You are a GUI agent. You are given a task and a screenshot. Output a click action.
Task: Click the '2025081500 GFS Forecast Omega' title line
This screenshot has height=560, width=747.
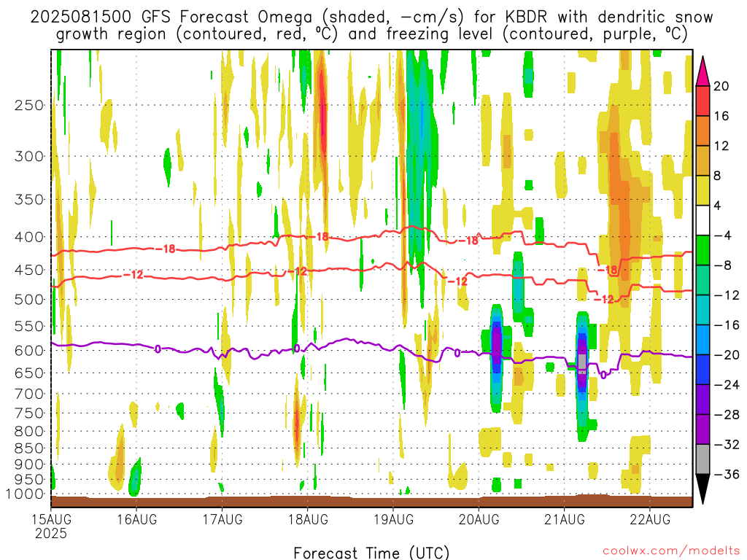click(x=371, y=17)
